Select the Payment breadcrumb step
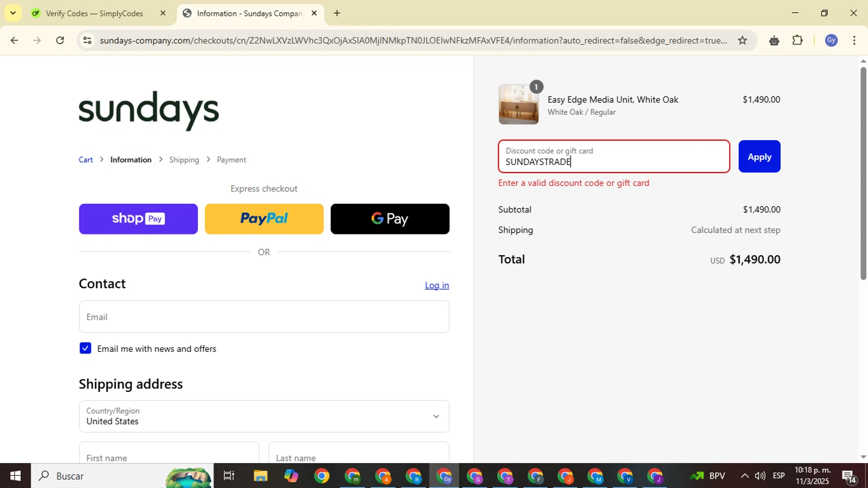 (x=231, y=160)
